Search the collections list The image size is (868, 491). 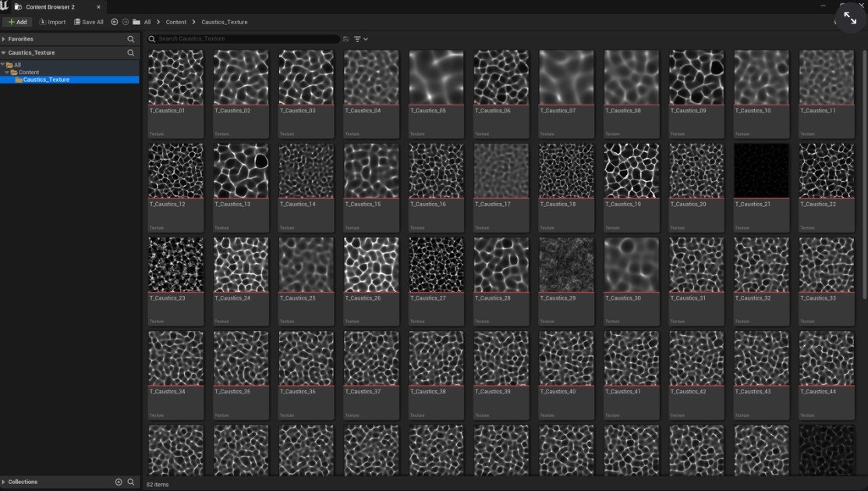pos(131,482)
